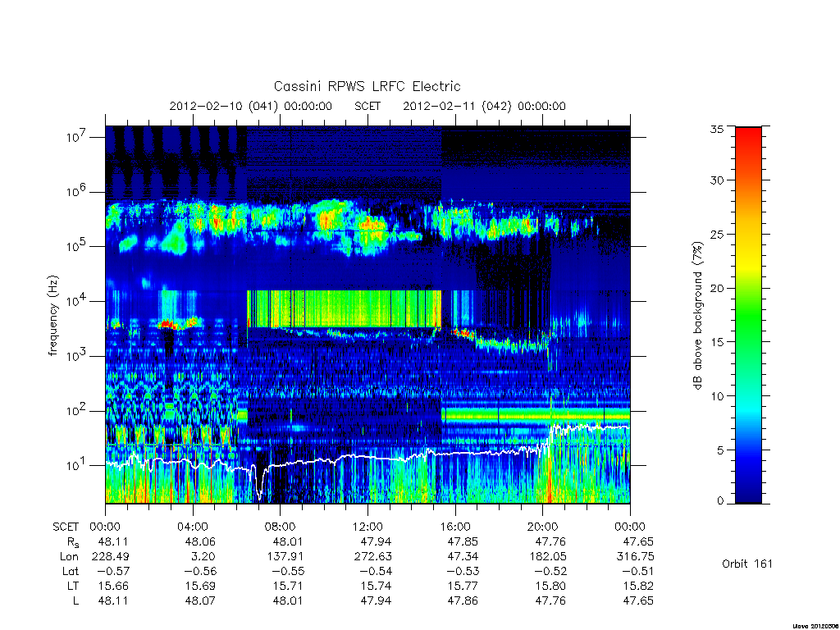
Task: Click color scale tick value 20
Action: pos(717,288)
